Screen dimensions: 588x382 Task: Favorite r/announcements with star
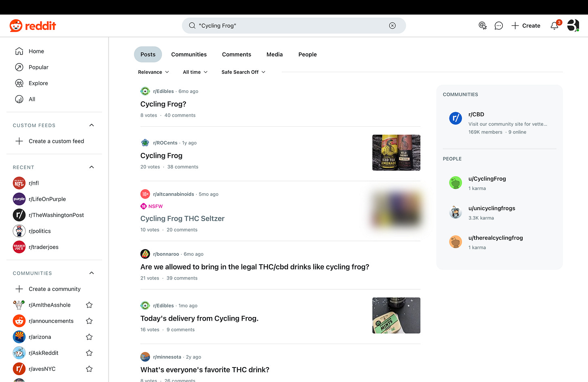[x=89, y=321]
